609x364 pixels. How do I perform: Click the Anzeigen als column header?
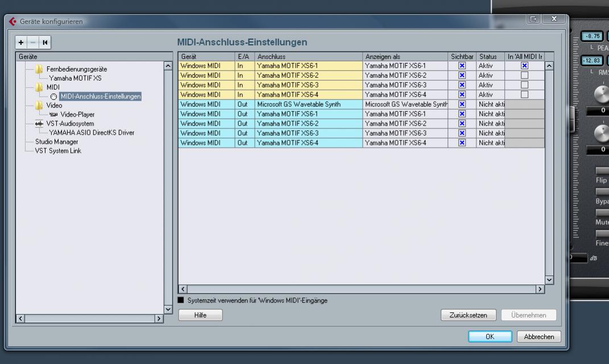pyautogui.click(x=405, y=57)
